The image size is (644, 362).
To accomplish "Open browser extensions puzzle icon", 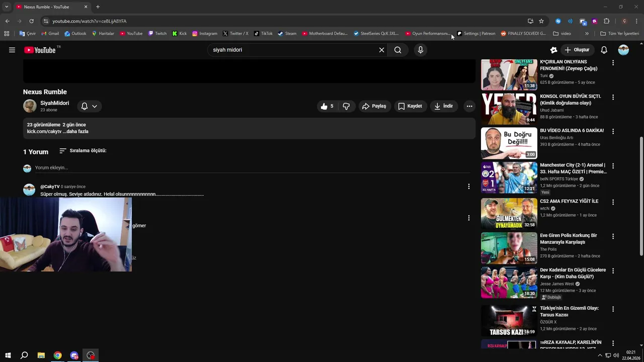I will tap(606, 21).
